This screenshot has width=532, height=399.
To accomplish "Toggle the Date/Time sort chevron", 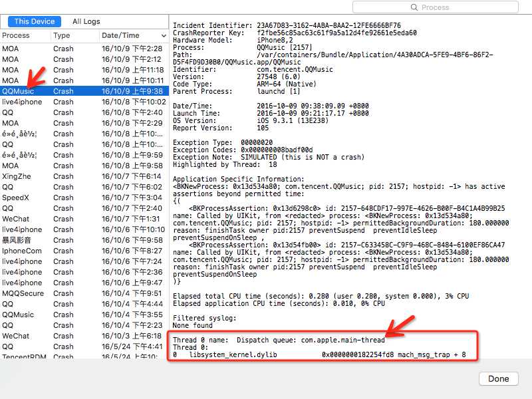I will (x=164, y=36).
